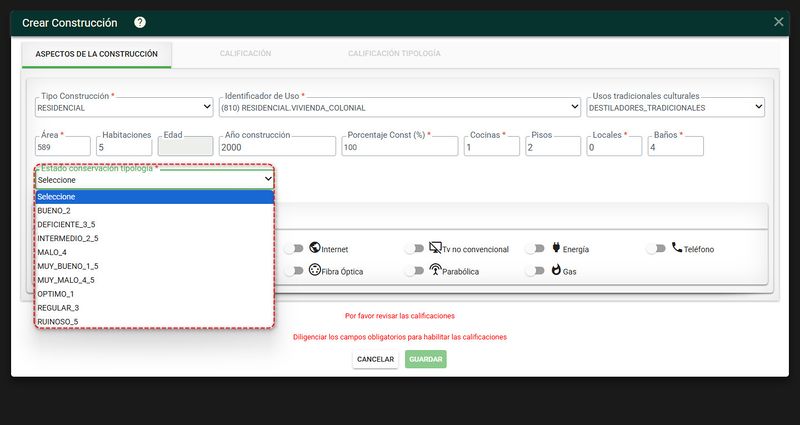Click the Energía plug icon
The image size is (800, 425).
tap(556, 247)
